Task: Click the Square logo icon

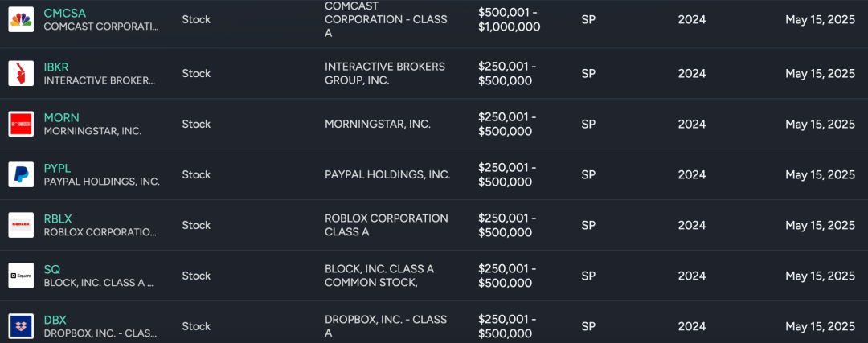Action: point(21,276)
